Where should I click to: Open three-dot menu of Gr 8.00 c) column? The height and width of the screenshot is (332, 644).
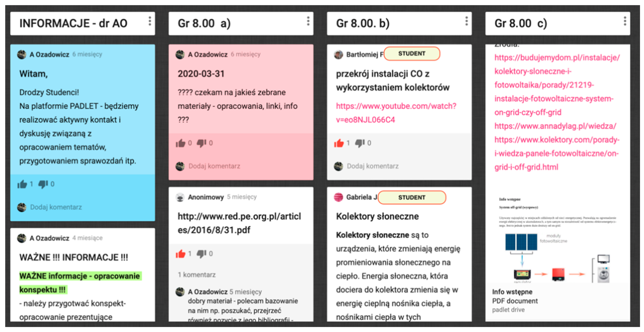coord(625,21)
